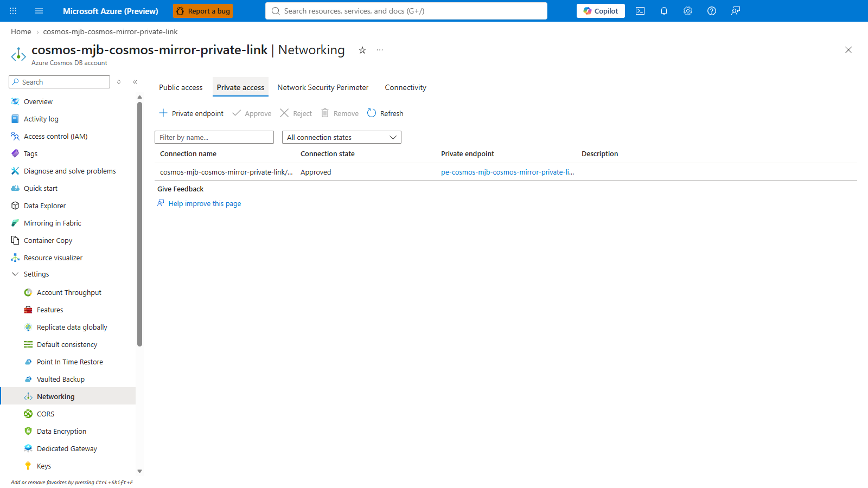The image size is (868, 488).
Task: Collapse the sidebar menu with double chevron
Action: (x=135, y=82)
